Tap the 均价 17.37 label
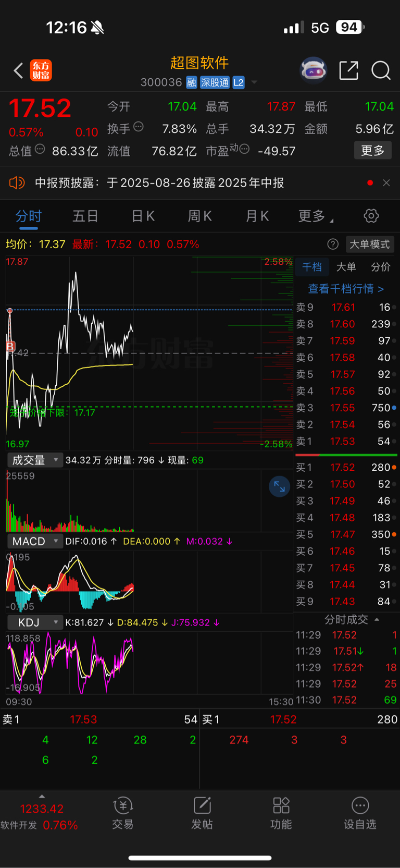Image resolution: width=400 pixels, height=868 pixels. pyautogui.click(x=35, y=244)
